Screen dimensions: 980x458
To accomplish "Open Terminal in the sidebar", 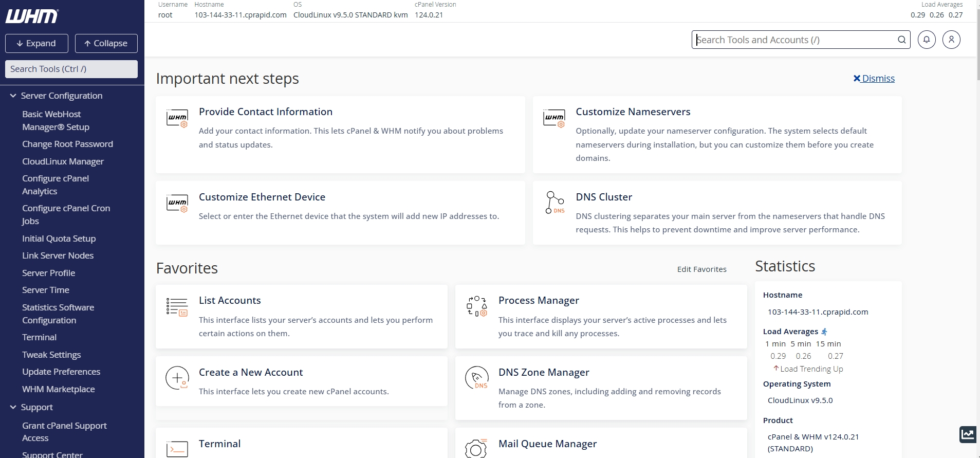I will [x=39, y=337].
